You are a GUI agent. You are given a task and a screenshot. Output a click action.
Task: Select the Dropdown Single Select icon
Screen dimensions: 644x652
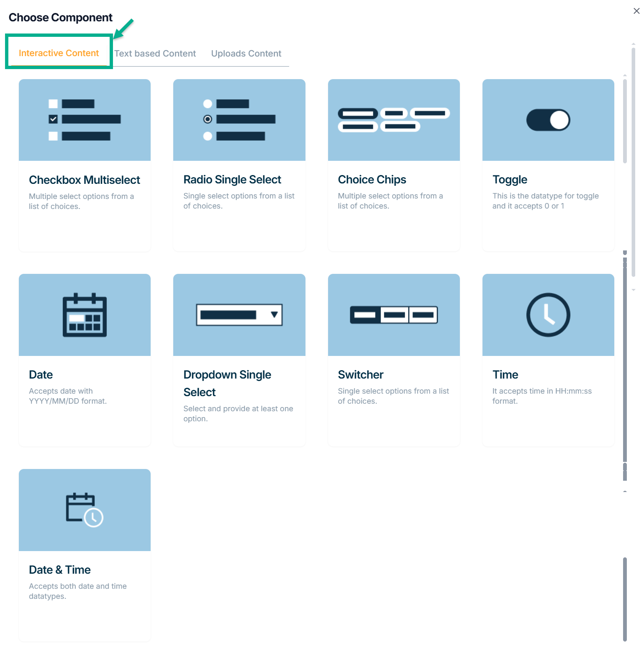[x=239, y=315]
